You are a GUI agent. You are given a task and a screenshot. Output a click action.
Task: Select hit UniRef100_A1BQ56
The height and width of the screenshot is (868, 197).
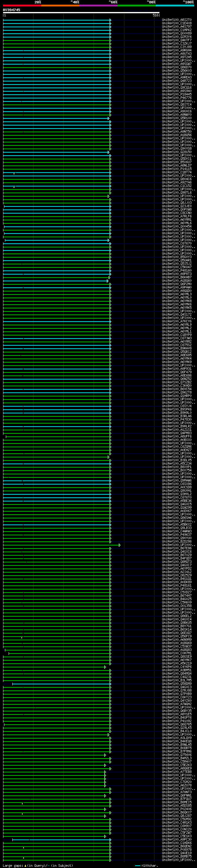177,135
